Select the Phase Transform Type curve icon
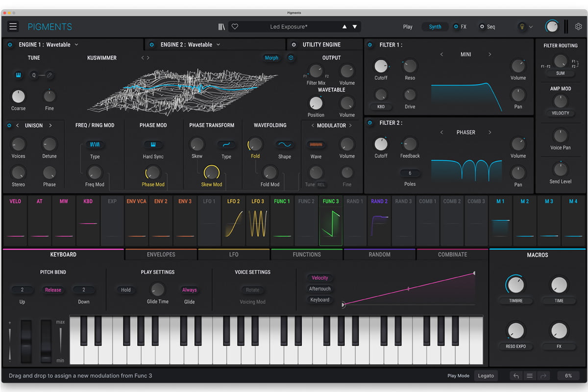This screenshot has width=588, height=392. [226, 145]
